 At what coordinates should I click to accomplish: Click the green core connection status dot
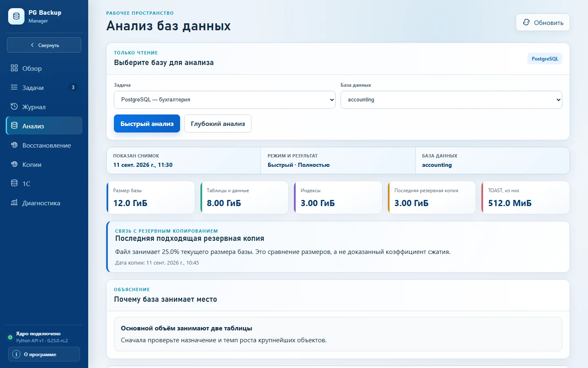[x=10, y=337]
